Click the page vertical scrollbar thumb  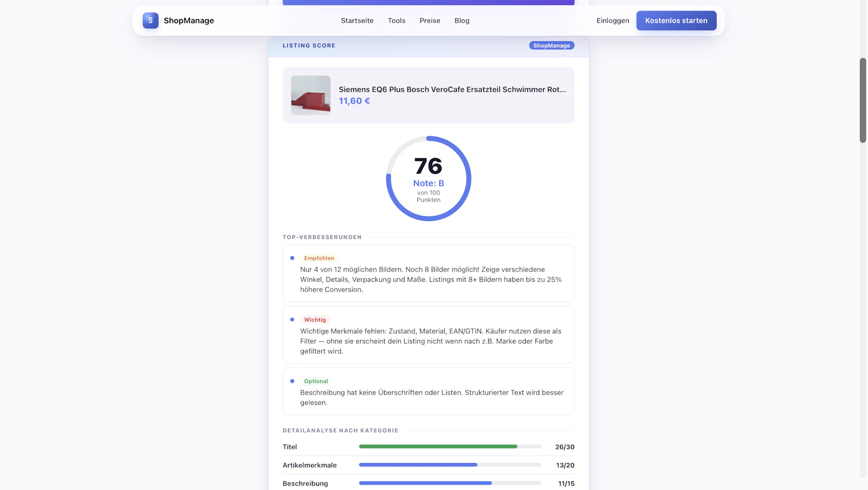[863, 100]
